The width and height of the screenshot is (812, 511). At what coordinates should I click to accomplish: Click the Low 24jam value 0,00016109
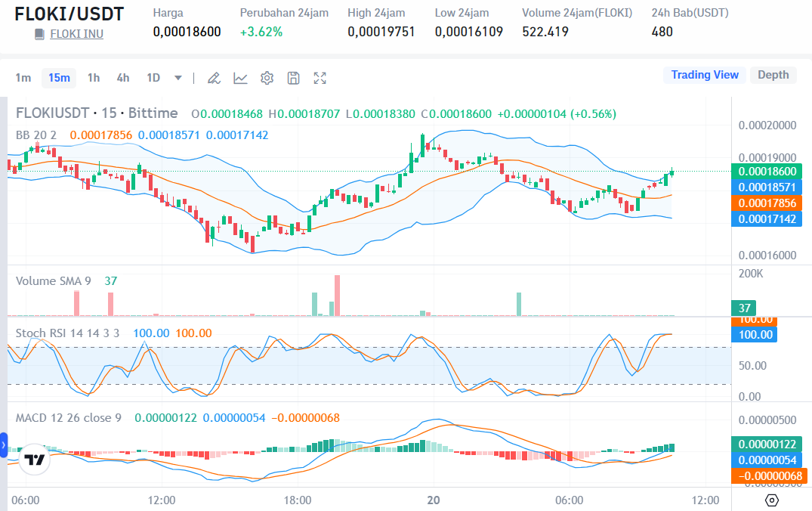(468, 33)
